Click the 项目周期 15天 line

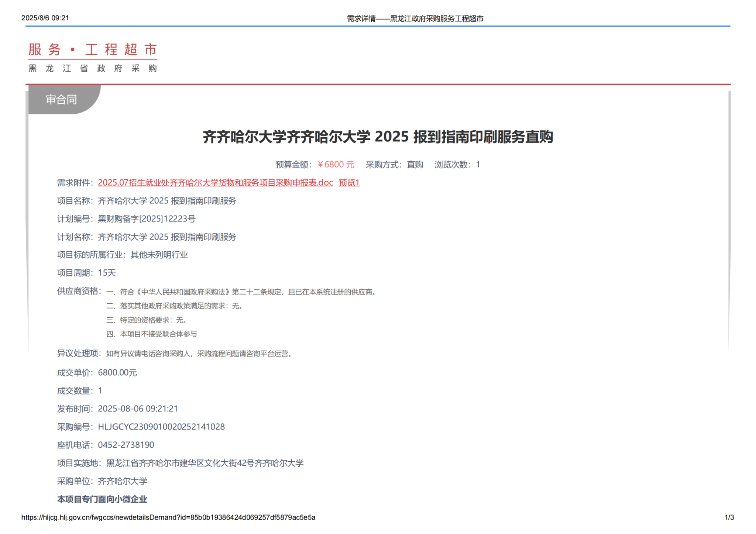click(86, 273)
